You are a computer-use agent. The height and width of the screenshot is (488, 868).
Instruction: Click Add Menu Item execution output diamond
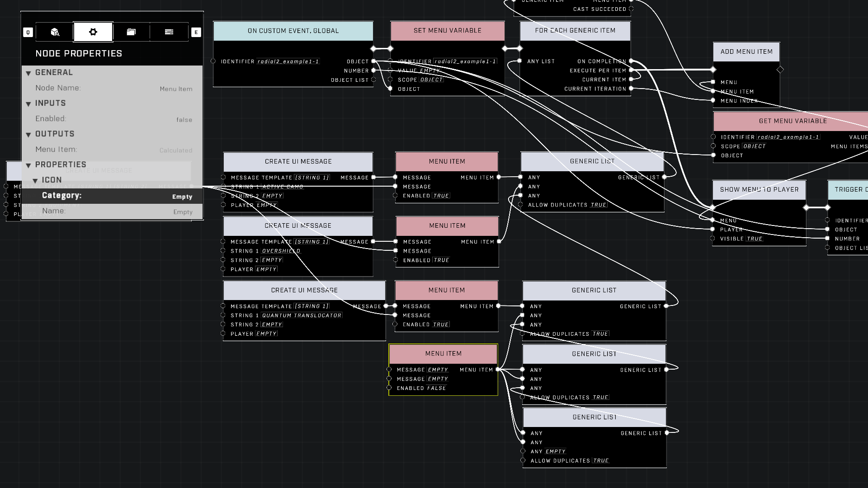coord(780,70)
